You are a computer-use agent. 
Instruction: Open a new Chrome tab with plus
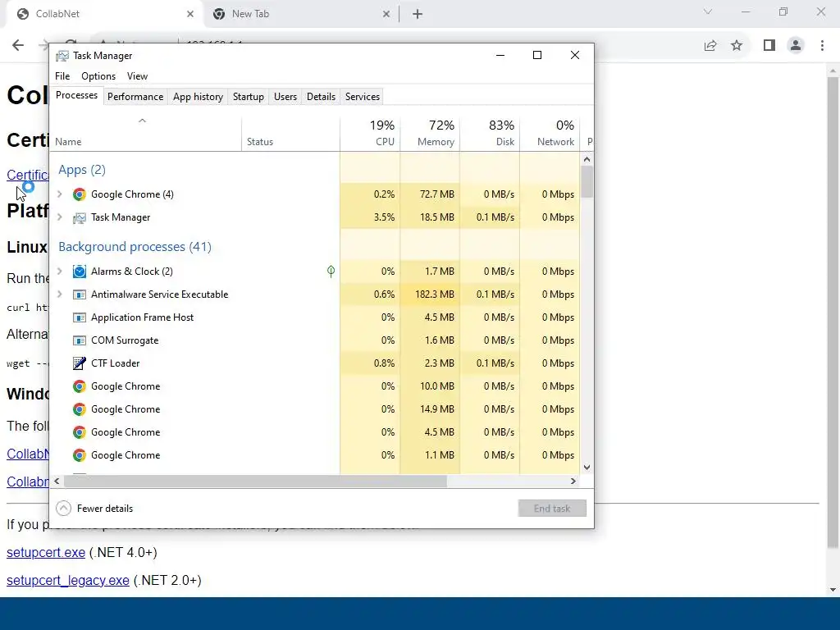[x=418, y=15]
